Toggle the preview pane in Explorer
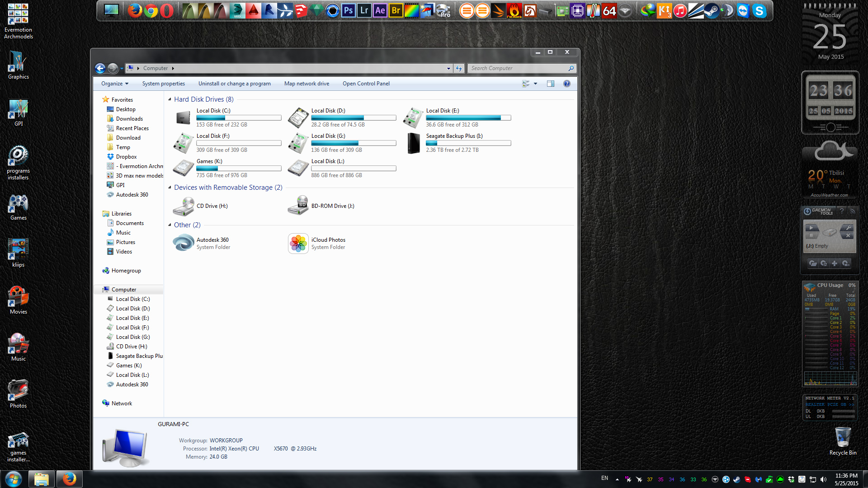Image resolution: width=868 pixels, height=488 pixels. (x=551, y=83)
